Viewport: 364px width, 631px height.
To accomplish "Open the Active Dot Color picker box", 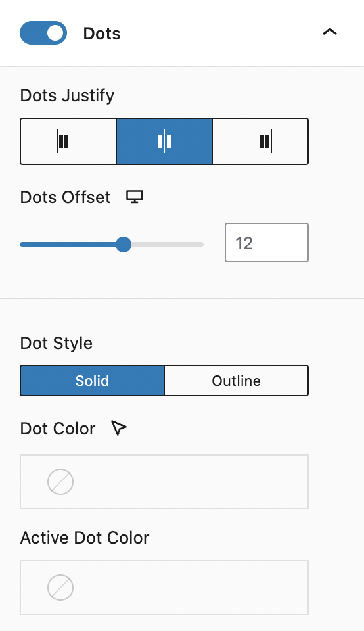I will point(164,588).
